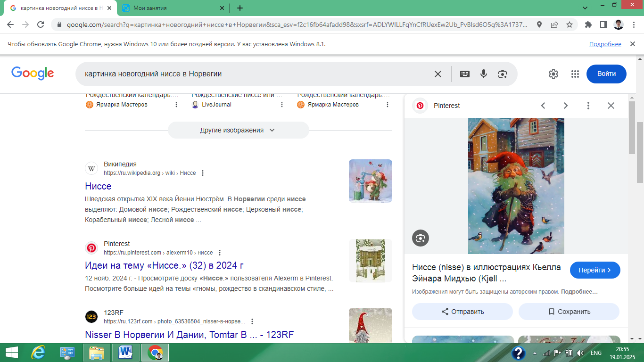Open File Explorer from taskbar

(x=97, y=353)
